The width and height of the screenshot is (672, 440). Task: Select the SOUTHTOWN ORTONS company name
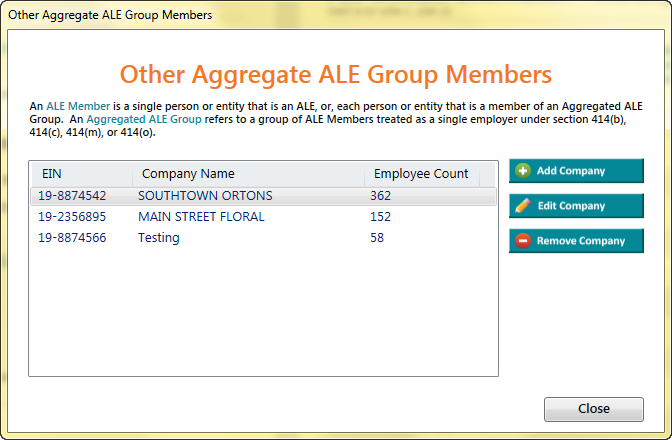pos(205,196)
